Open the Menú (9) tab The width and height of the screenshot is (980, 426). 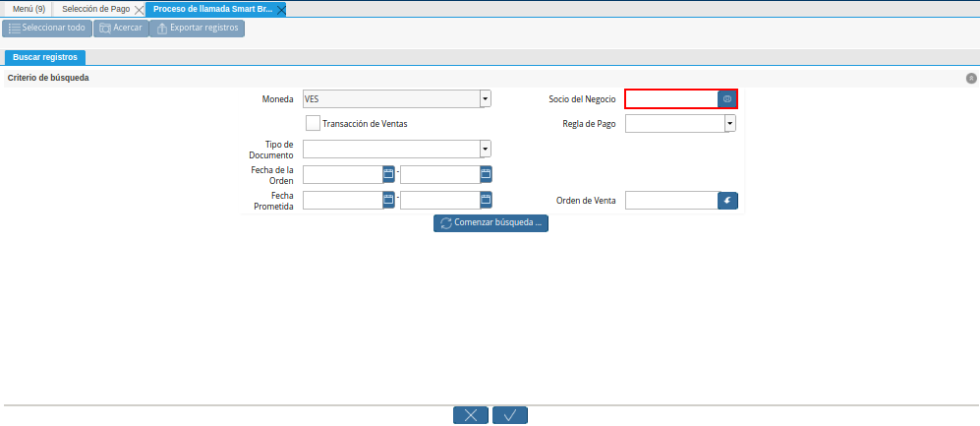point(29,10)
